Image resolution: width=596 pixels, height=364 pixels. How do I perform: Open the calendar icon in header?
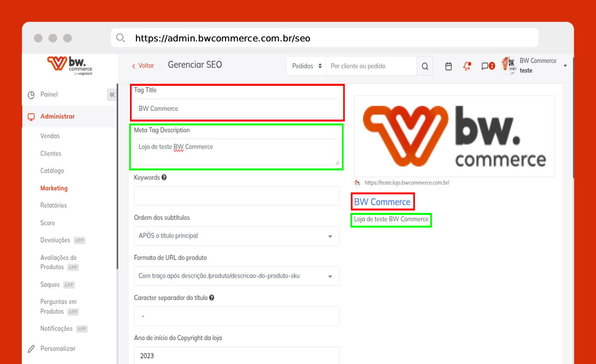tap(449, 66)
